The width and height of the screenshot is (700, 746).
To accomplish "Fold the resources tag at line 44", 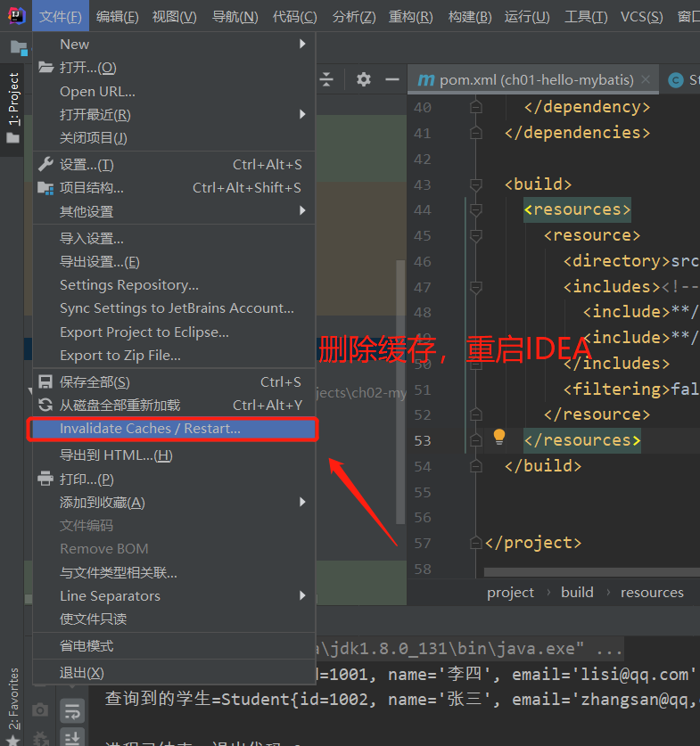I will pyautogui.click(x=475, y=209).
